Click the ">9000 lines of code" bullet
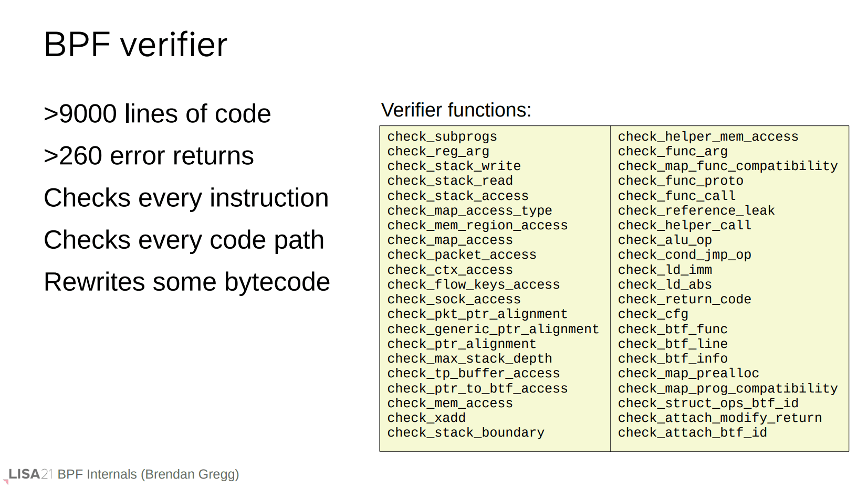The width and height of the screenshot is (868, 488). tap(157, 114)
